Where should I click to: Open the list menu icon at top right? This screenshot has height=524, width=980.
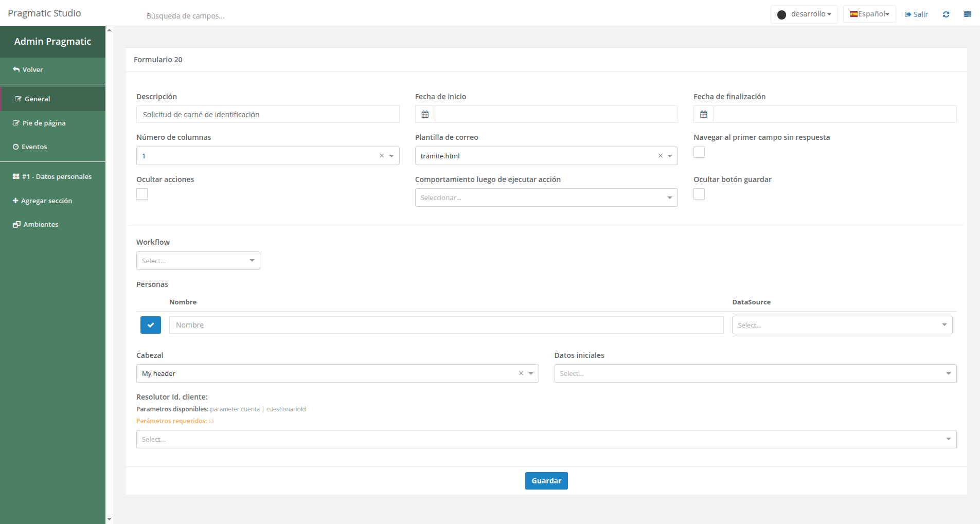967,14
